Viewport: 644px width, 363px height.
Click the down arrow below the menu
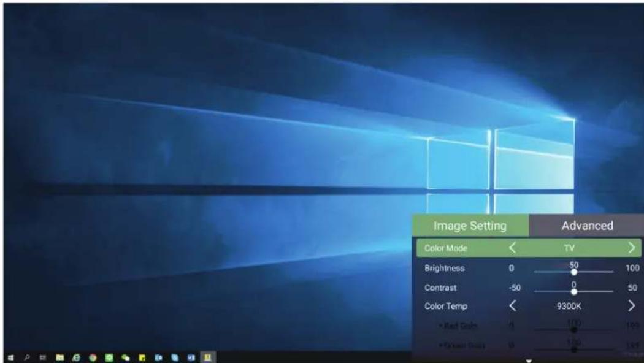(x=529, y=361)
